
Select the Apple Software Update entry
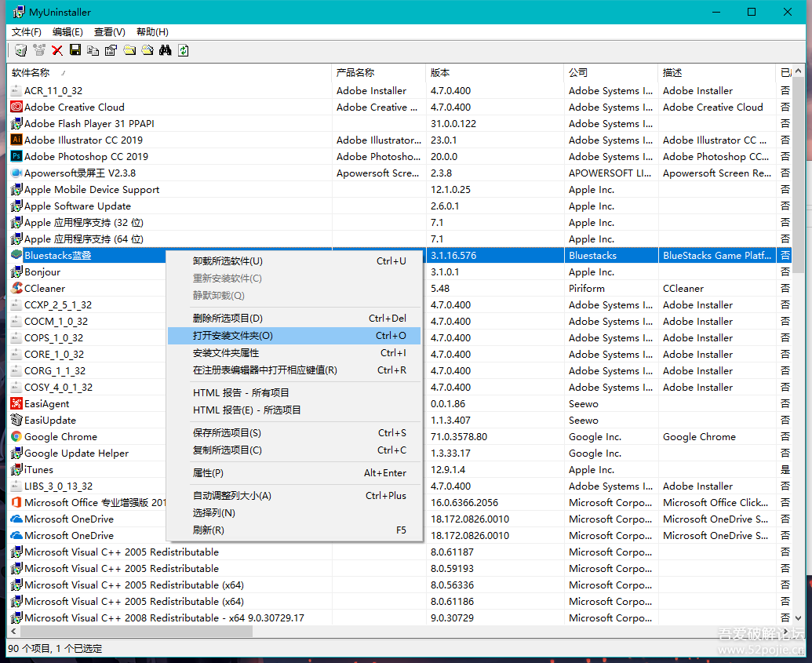[x=400, y=206]
